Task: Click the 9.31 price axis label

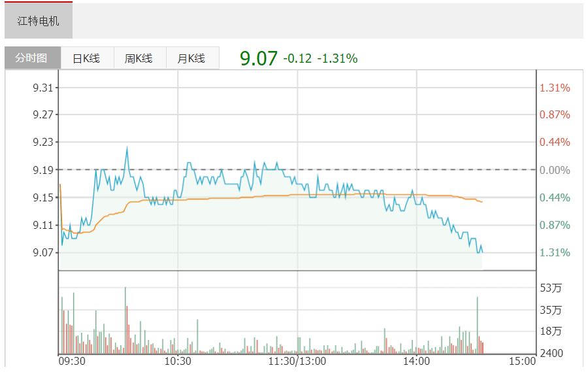Action: click(x=42, y=88)
